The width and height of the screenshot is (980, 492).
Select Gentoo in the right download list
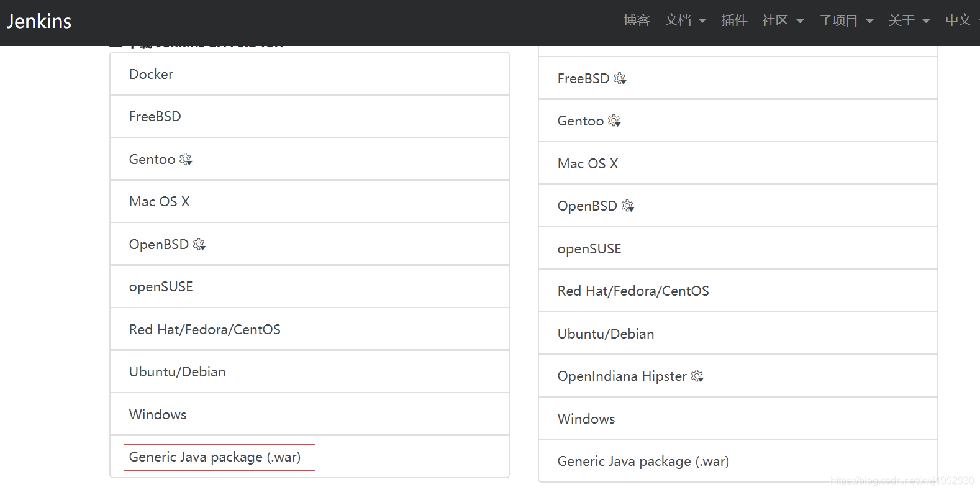point(738,121)
